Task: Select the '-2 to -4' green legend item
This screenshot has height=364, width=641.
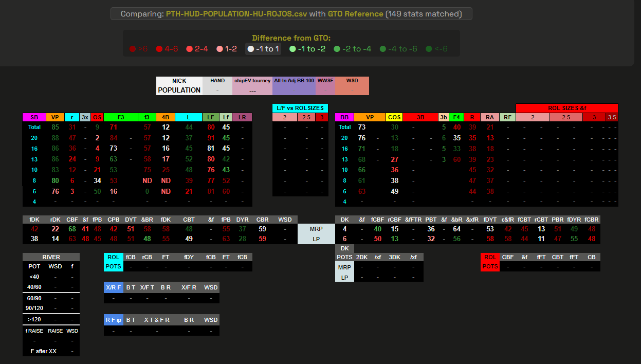Action: tap(352, 49)
